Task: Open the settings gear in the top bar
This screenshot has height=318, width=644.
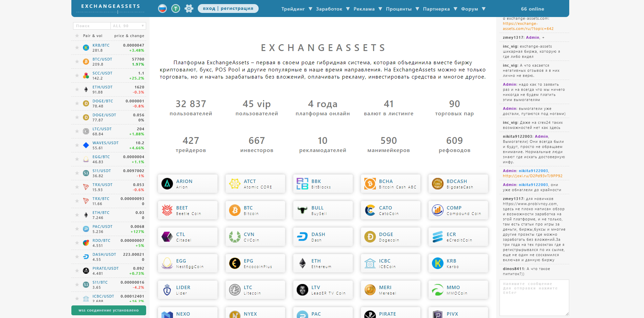Action: [188, 9]
